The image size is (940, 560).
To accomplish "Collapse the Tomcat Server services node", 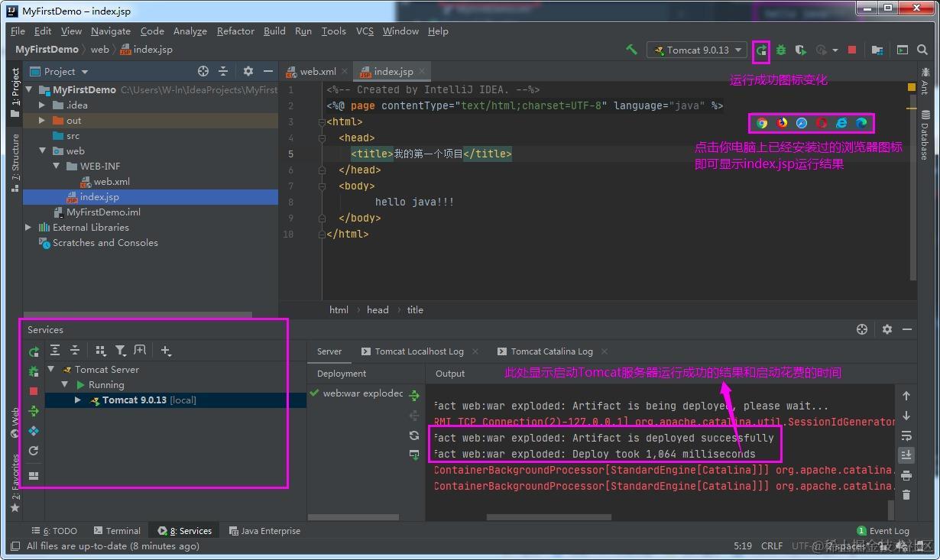I will pos(51,369).
